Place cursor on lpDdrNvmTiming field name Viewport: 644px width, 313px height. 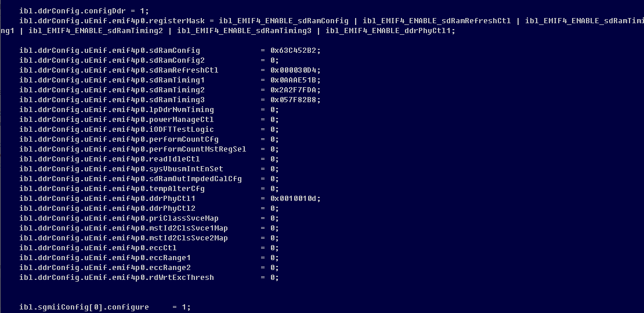(181, 110)
